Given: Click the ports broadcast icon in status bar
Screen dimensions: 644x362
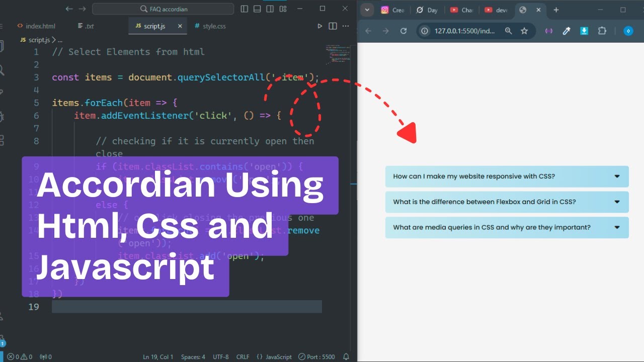Looking at the screenshot, I should [x=45, y=357].
